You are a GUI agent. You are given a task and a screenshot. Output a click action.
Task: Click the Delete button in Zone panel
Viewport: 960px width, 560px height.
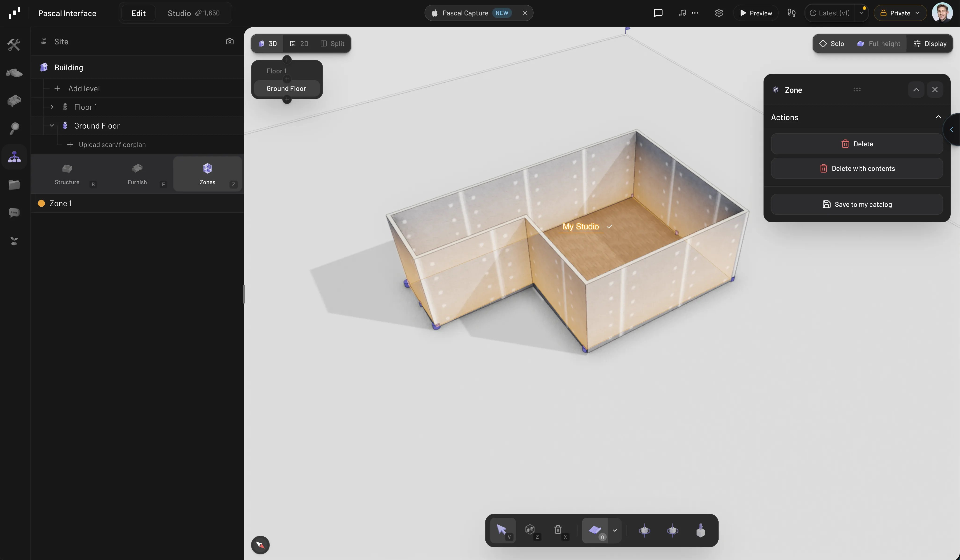coord(857,144)
